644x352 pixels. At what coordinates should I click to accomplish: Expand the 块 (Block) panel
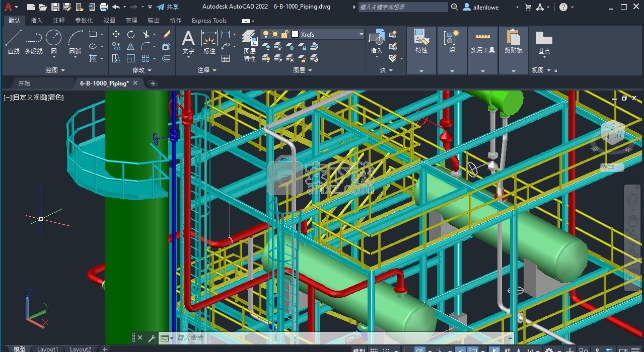tap(386, 70)
